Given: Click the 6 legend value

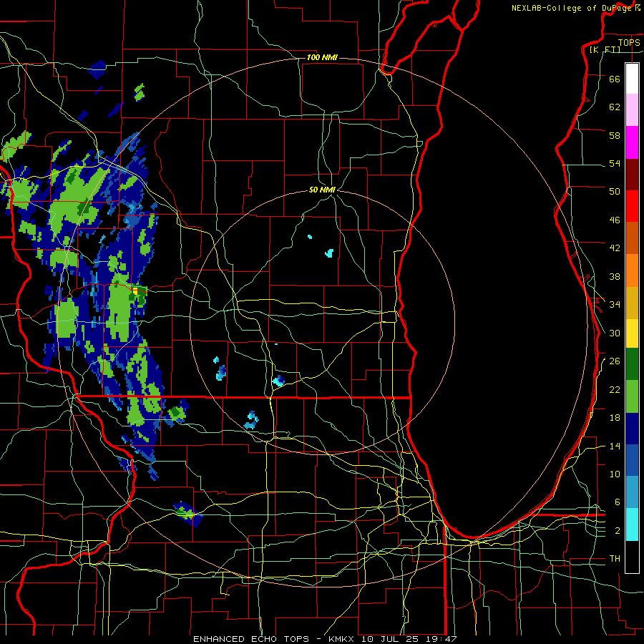Looking at the screenshot, I should [618, 502].
